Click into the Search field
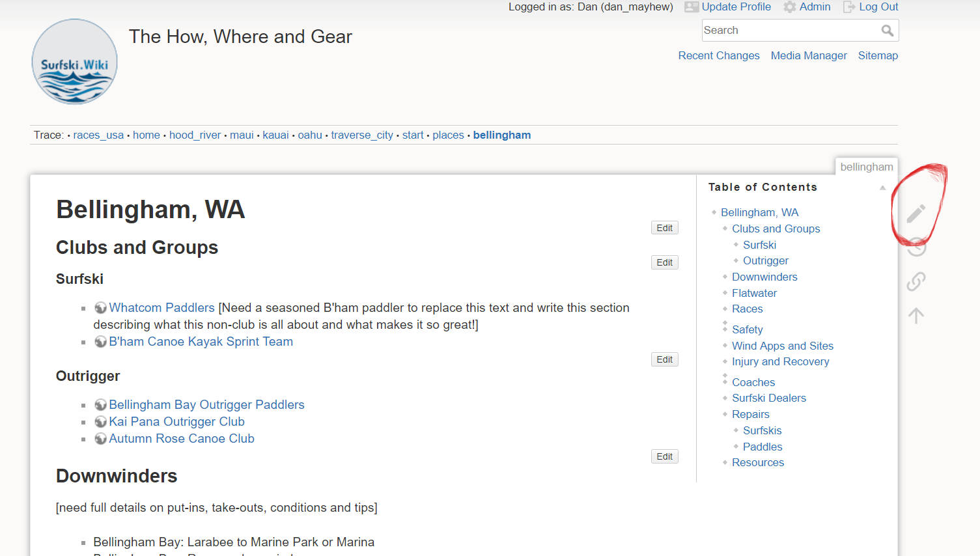The image size is (980, 556). [x=789, y=31]
